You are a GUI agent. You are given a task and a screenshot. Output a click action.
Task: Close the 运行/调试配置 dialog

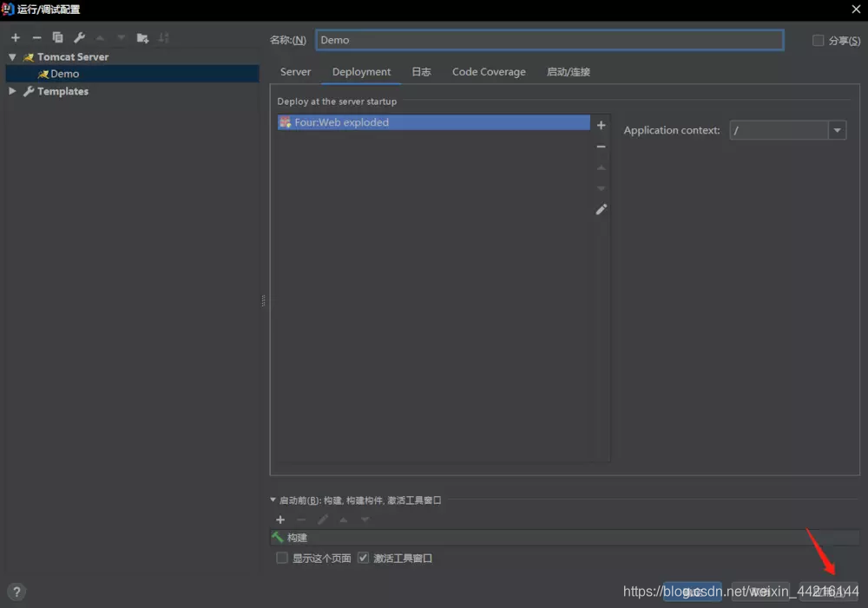[856, 9]
